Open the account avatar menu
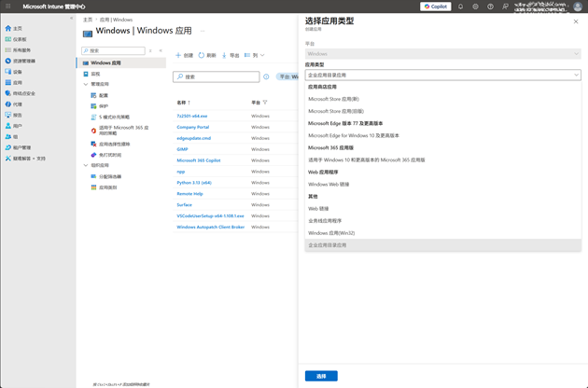Viewport: 588px width, 388px height. click(x=578, y=7)
